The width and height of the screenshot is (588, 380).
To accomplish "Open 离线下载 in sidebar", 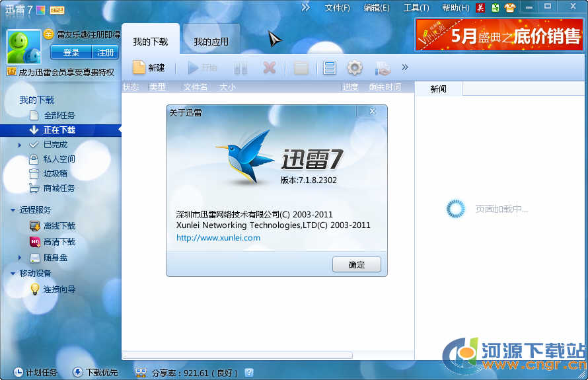I will click(59, 226).
